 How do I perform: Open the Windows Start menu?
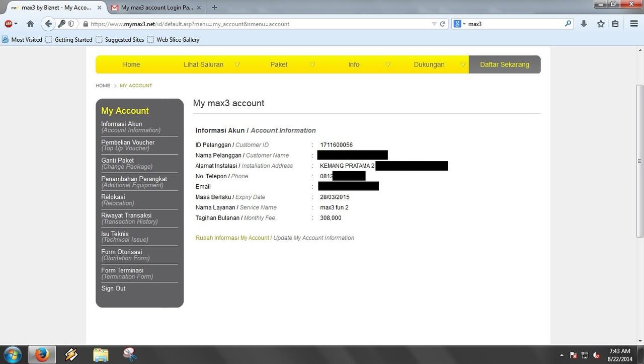point(12,354)
